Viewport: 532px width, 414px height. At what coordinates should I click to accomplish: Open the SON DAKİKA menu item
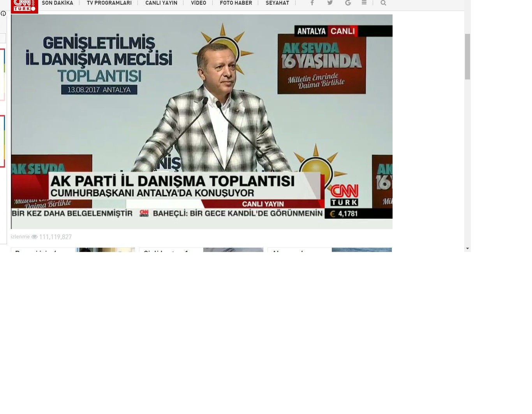(x=57, y=3)
